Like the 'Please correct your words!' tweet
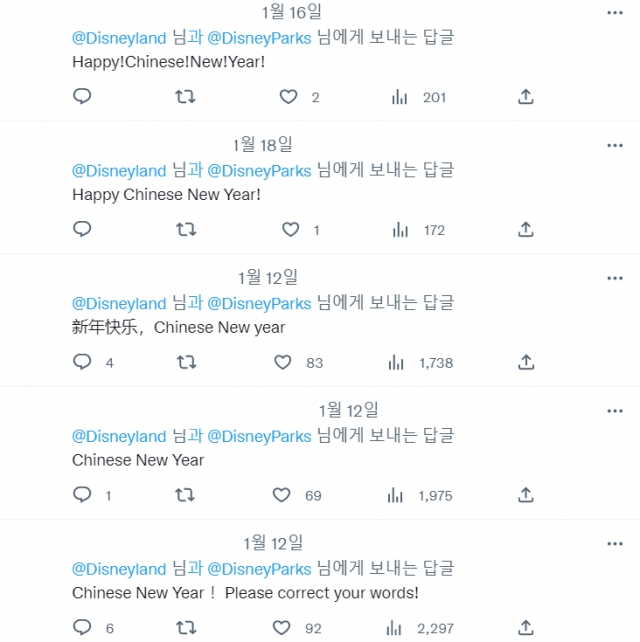Screen dimensions: 640x642 tap(281, 628)
